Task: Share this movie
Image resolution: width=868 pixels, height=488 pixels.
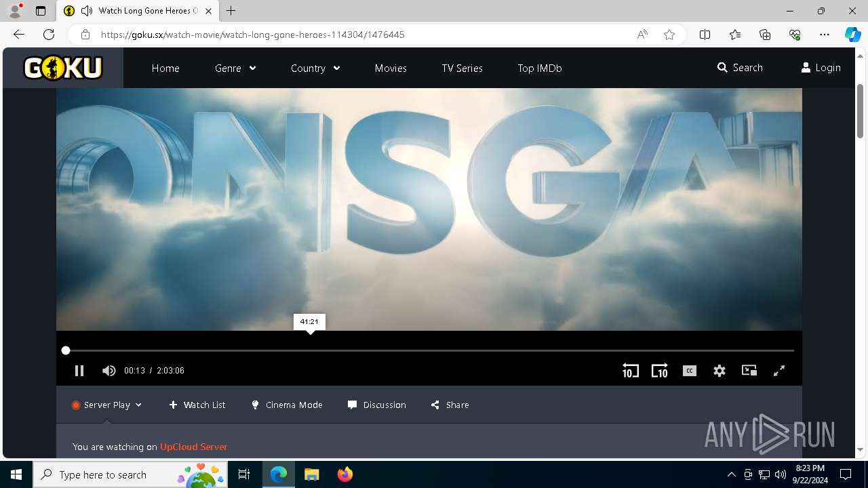Action: pos(450,405)
